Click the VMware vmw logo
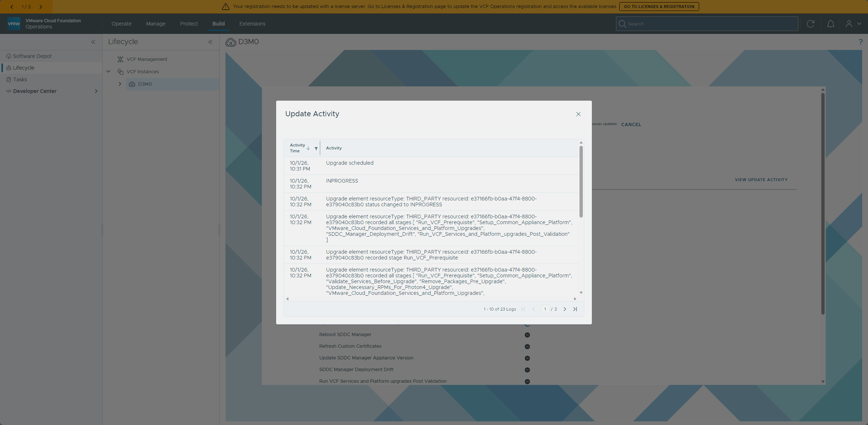This screenshot has width=868, height=425. (x=14, y=24)
